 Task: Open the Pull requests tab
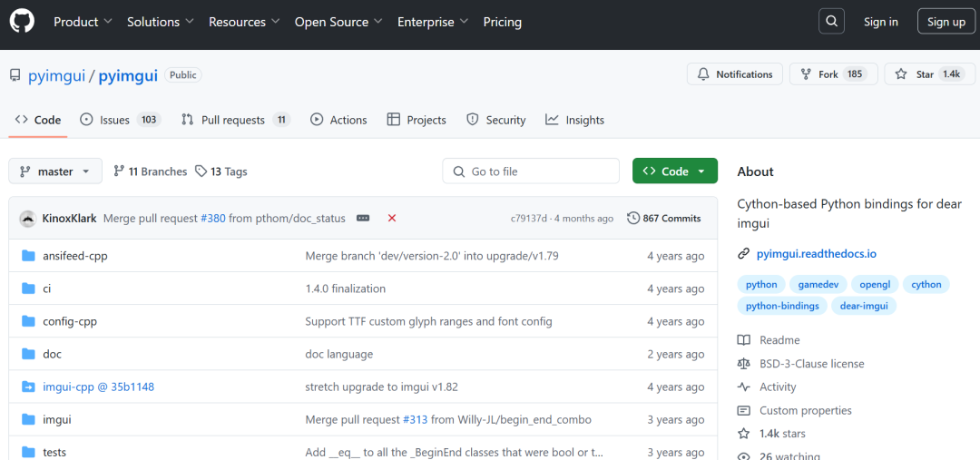click(x=234, y=120)
